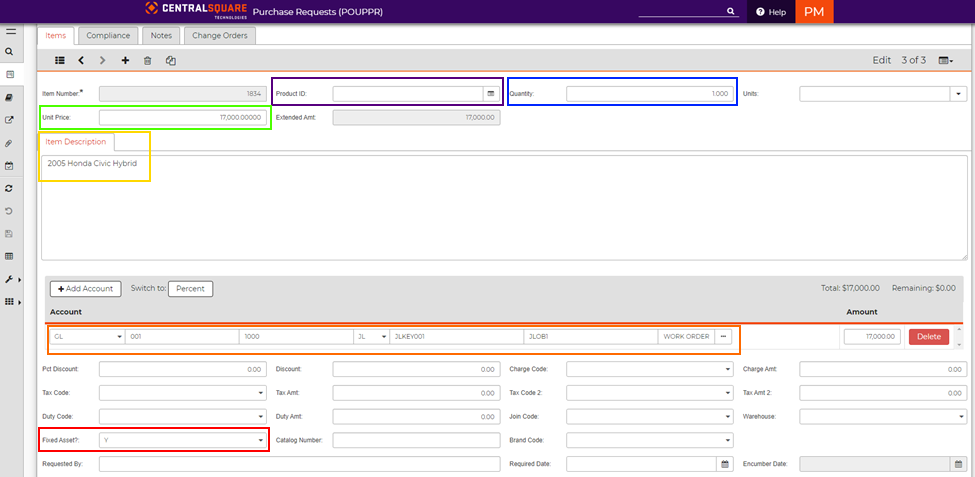Image resolution: width=975 pixels, height=477 pixels.
Task: Open attachments paperclip icon
Action: 9,143
